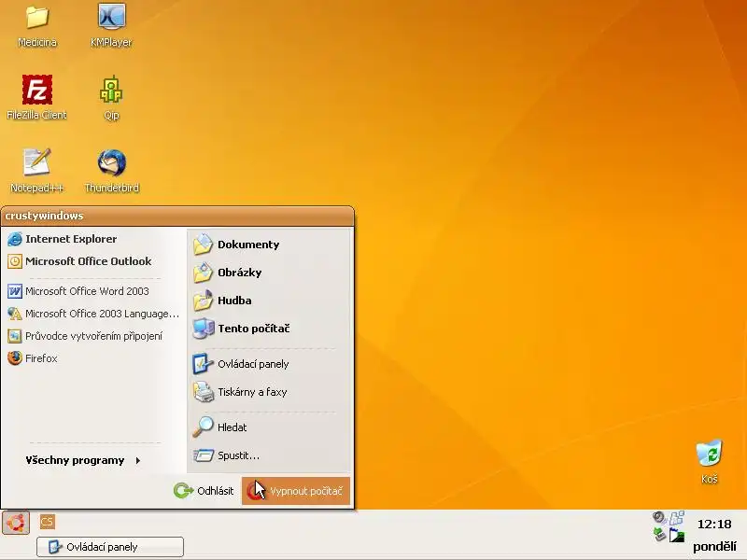Screen dimensions: 747x560
Task: Open Microsoft Office 2003 Language settings
Action: point(93,314)
